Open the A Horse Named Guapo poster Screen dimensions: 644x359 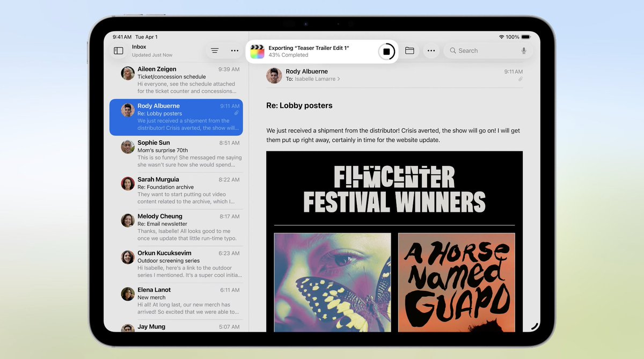tap(457, 282)
